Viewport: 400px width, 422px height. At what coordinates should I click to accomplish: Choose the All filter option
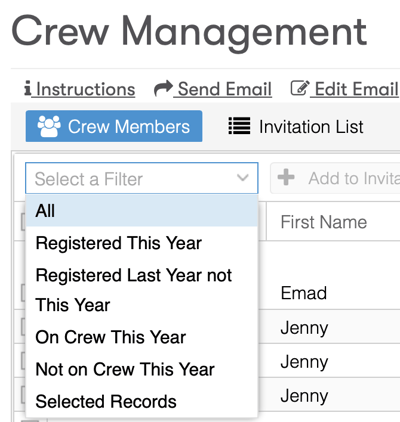click(142, 211)
